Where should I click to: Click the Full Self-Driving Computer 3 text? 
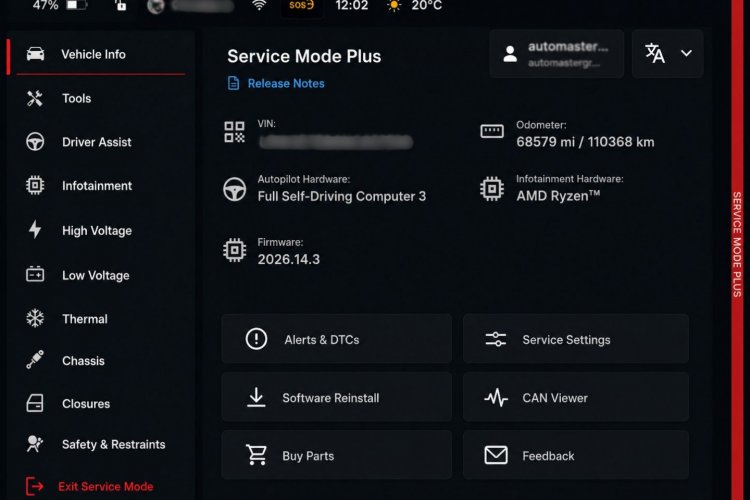(x=342, y=196)
